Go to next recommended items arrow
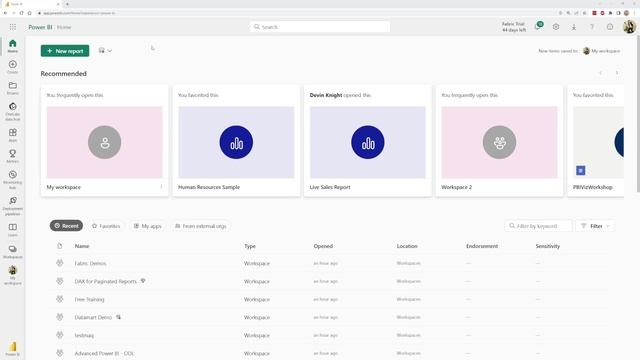Image resolution: width=640 pixels, height=360 pixels. [617, 73]
